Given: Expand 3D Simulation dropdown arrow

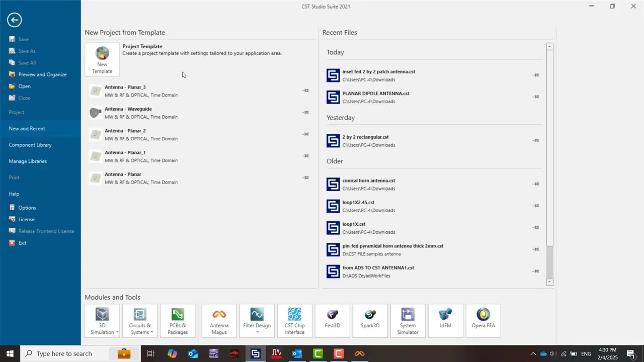Looking at the screenshot, I should pyautogui.click(x=117, y=332).
